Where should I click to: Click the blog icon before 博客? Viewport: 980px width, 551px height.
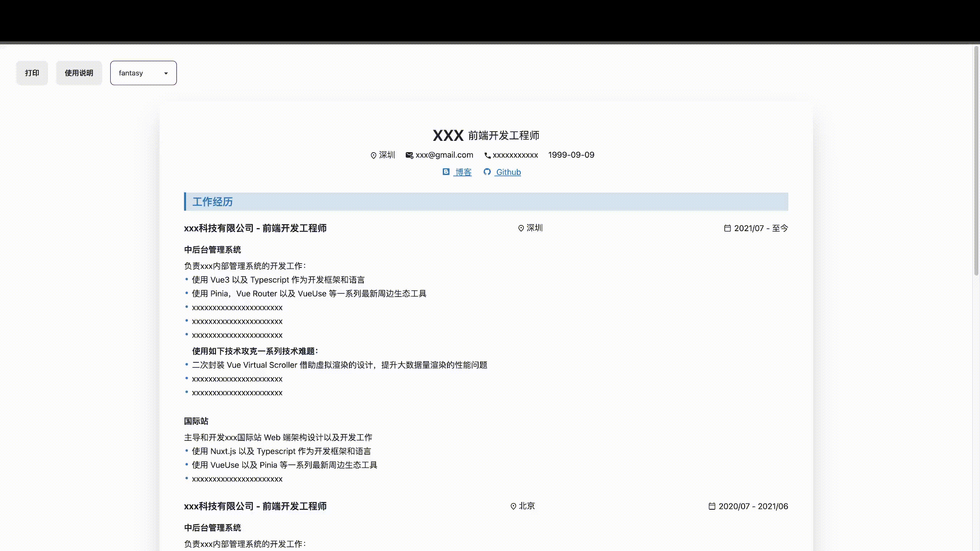click(x=446, y=172)
